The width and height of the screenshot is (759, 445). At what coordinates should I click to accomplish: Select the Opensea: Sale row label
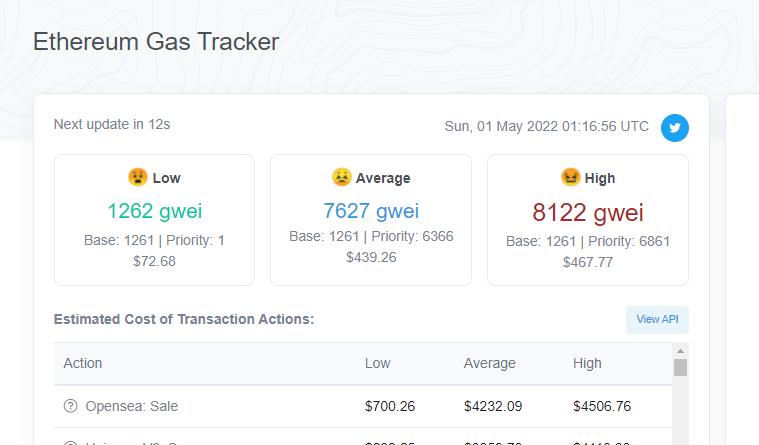point(133,406)
